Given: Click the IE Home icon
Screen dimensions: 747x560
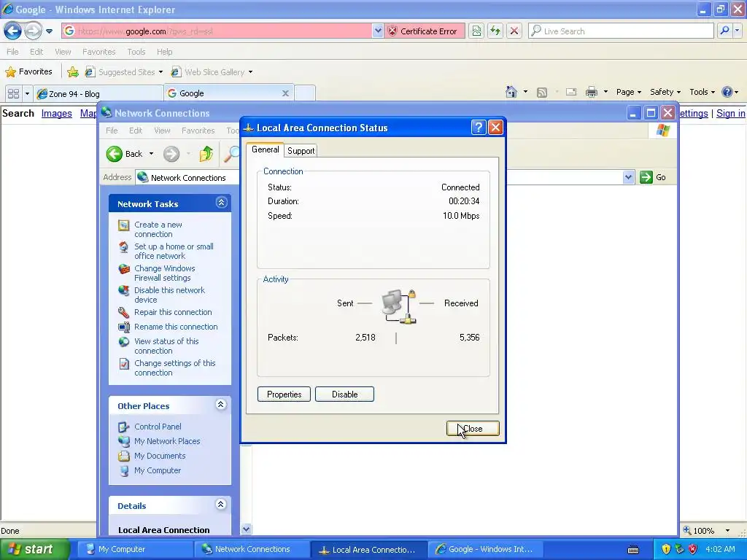Looking at the screenshot, I should (x=511, y=92).
